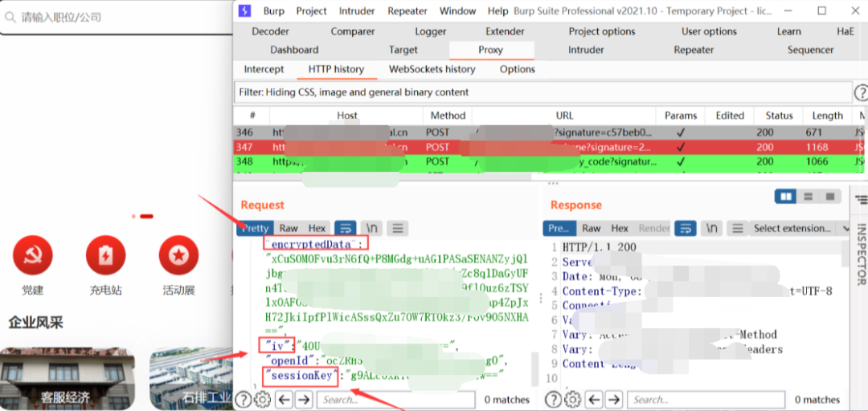Switch Response panel to Hex view

pyautogui.click(x=620, y=228)
